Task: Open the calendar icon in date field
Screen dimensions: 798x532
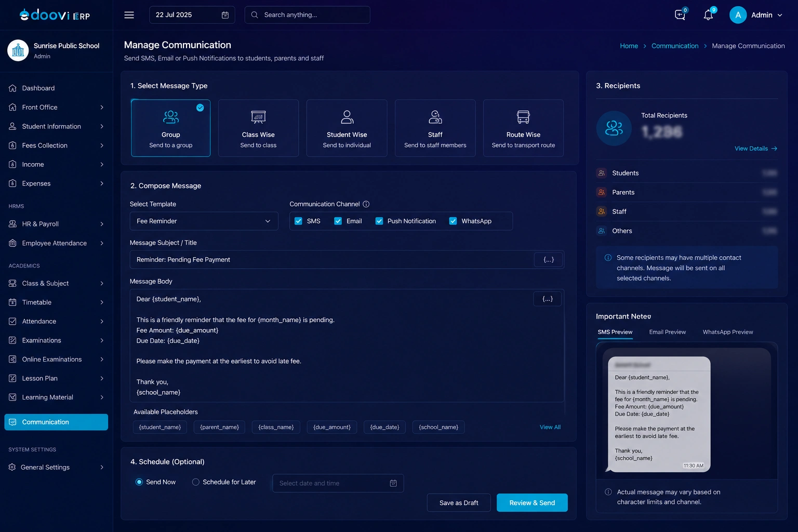Action: click(x=225, y=15)
